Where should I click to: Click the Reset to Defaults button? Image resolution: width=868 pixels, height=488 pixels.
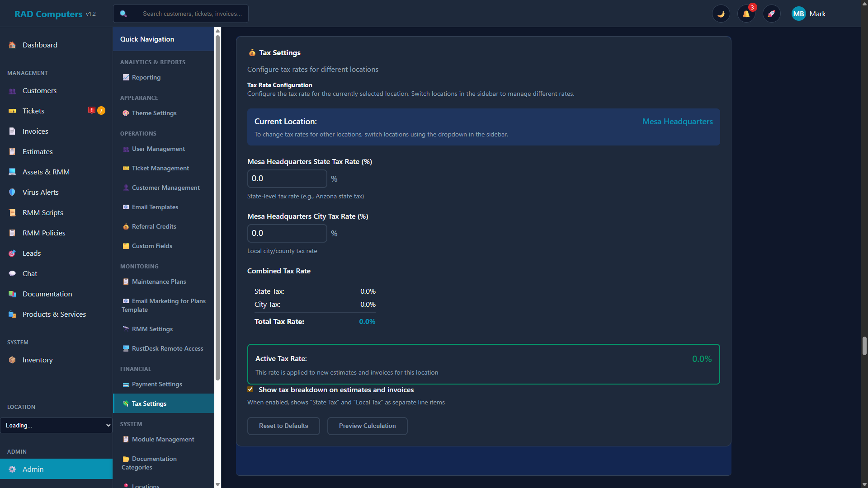click(283, 426)
